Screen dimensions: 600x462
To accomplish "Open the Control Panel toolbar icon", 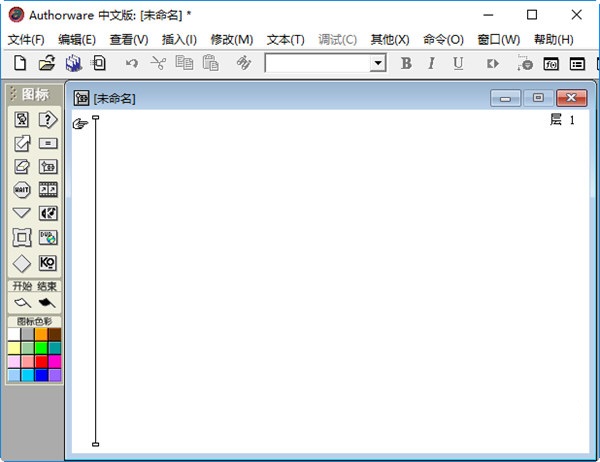I will [524, 63].
